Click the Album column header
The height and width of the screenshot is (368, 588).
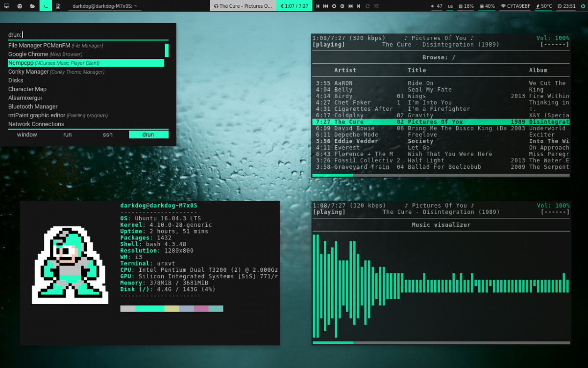(538, 70)
